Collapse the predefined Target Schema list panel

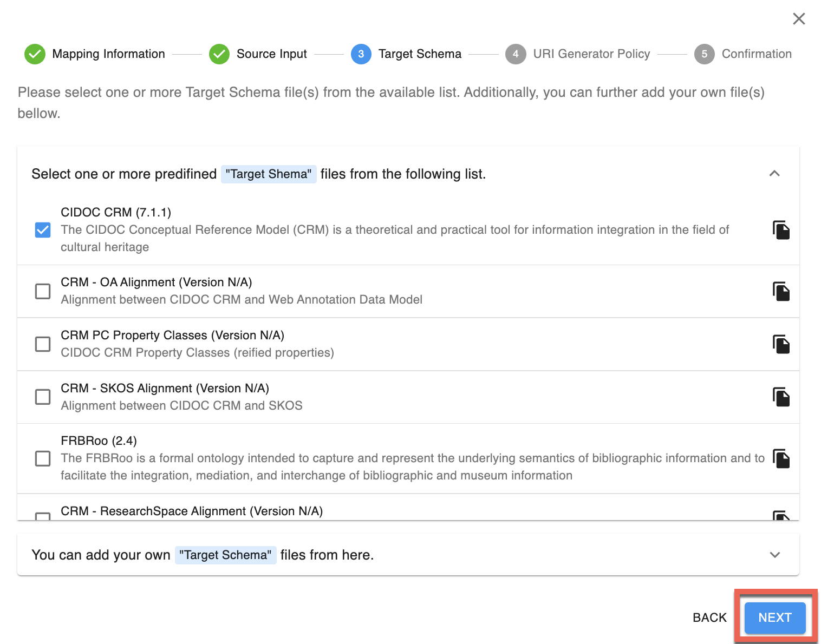coord(774,174)
